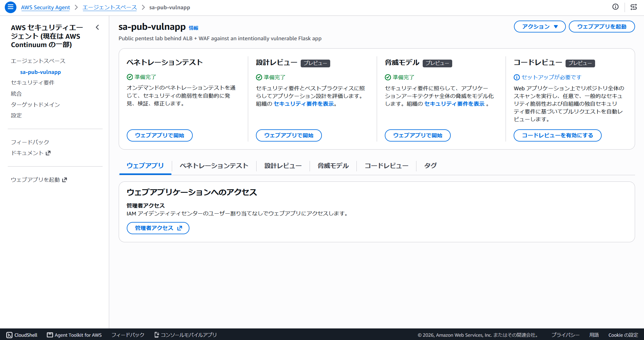Open 設定 in the sidebar

click(16, 115)
